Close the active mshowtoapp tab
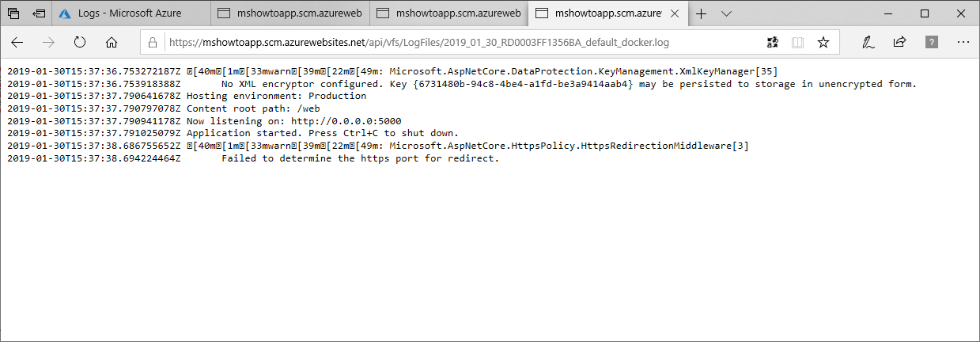Image resolution: width=980 pixels, height=342 pixels. 675,13
